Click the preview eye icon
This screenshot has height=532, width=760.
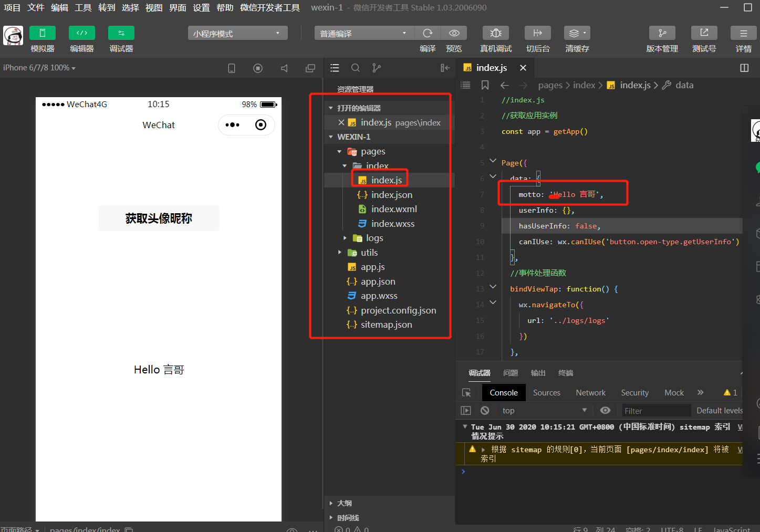tap(454, 33)
